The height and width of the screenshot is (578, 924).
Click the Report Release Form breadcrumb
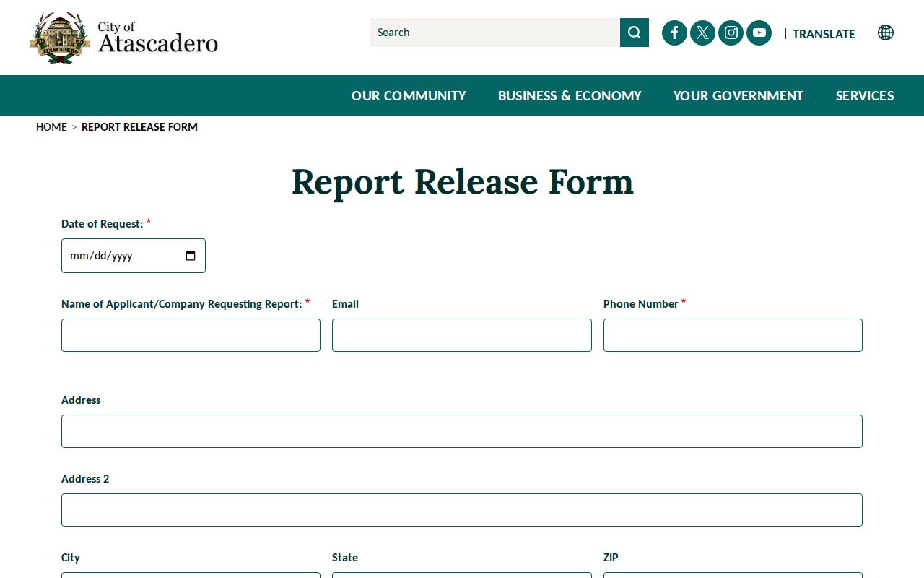[x=139, y=127]
